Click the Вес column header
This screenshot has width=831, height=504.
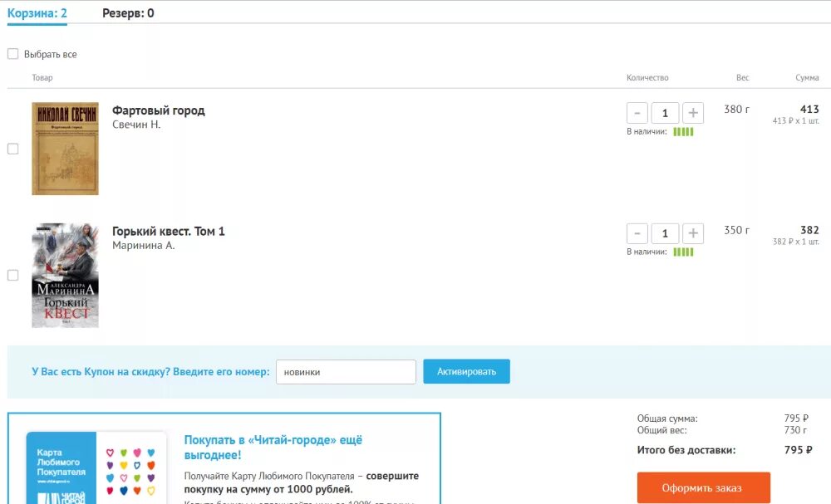click(x=742, y=78)
